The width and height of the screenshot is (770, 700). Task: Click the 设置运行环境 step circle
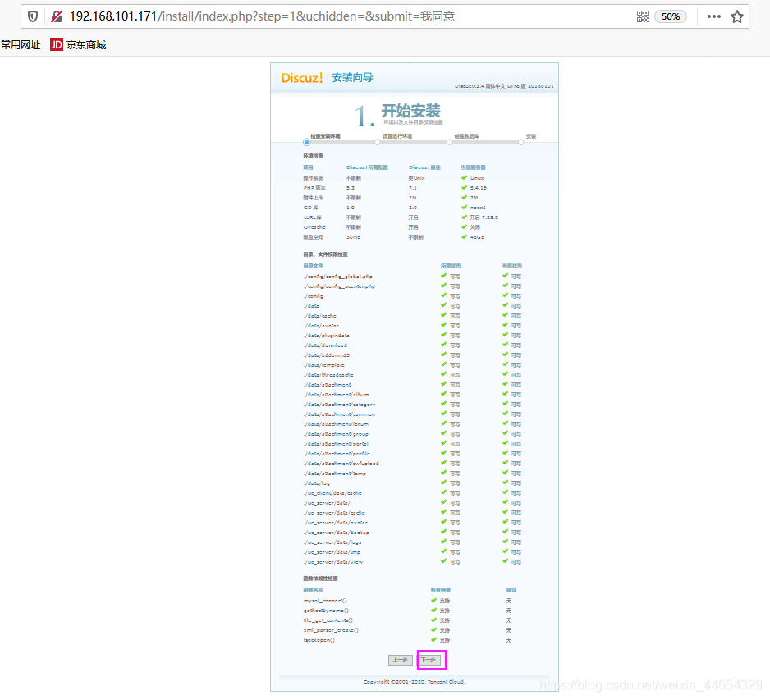click(x=377, y=142)
